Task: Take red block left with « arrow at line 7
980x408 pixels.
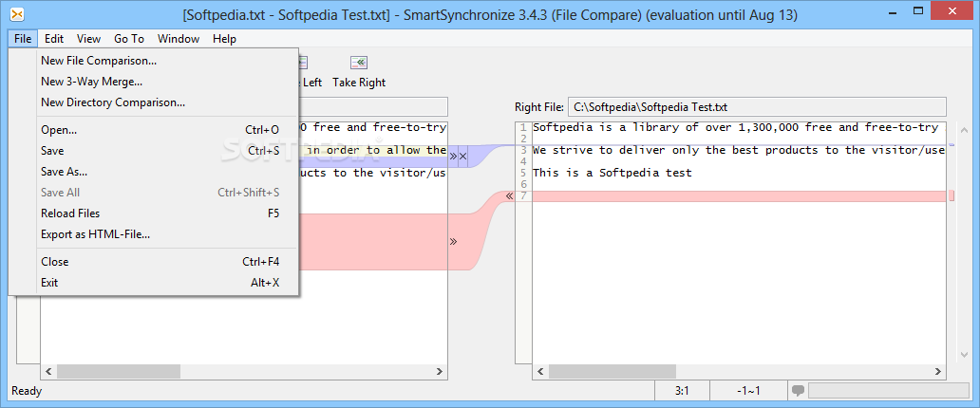Action: (x=509, y=196)
